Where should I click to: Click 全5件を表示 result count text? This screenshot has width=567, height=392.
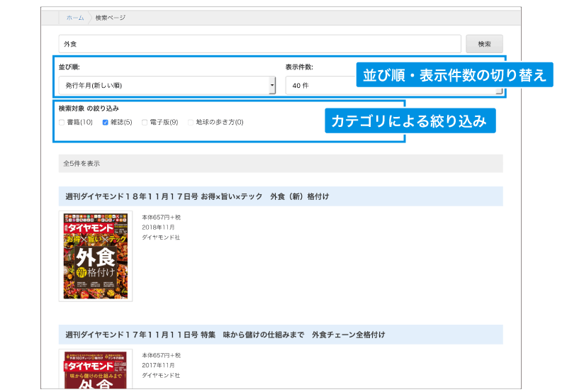(82, 164)
